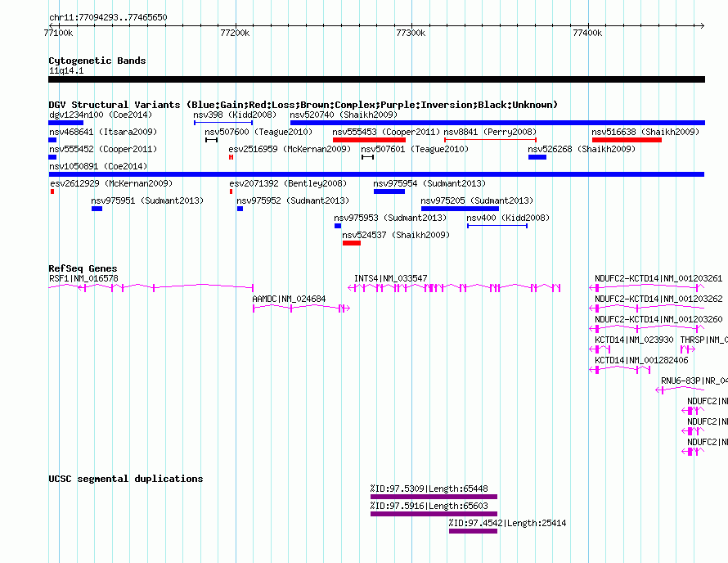Viewport: 728px width, 563px height.
Task: Open the RefSeq Genes track title
Action: (83, 268)
